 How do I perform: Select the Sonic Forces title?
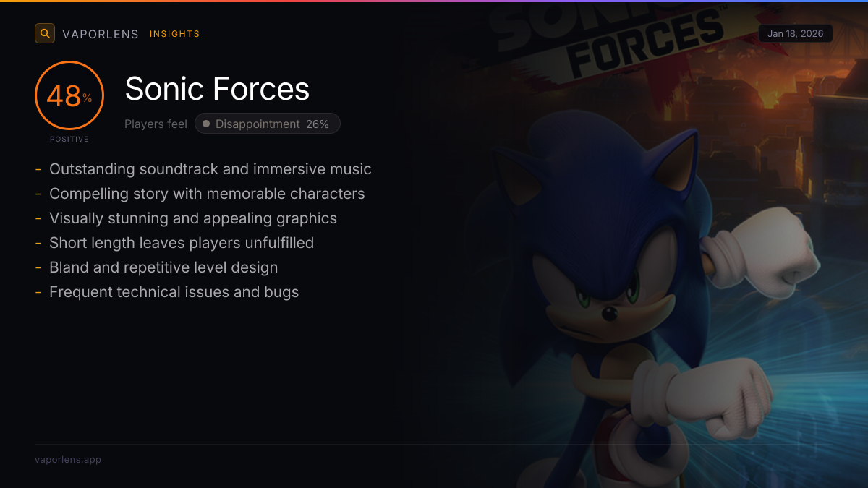tap(217, 89)
